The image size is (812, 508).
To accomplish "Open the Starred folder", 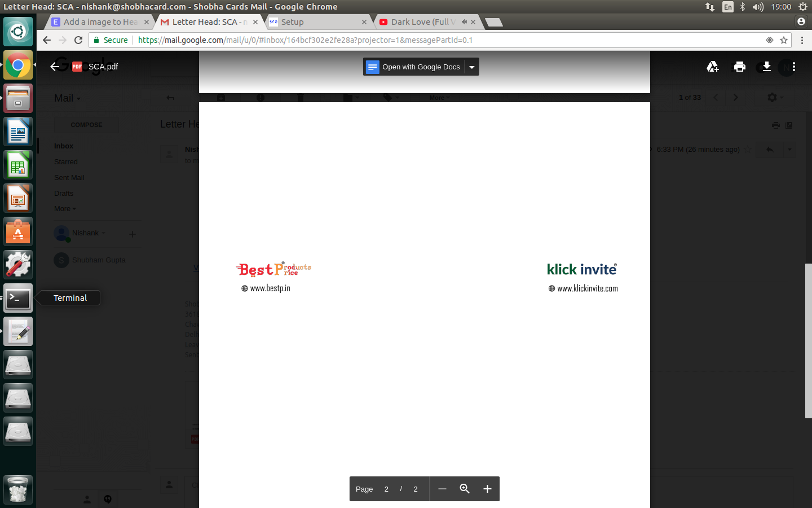I will coord(66,162).
